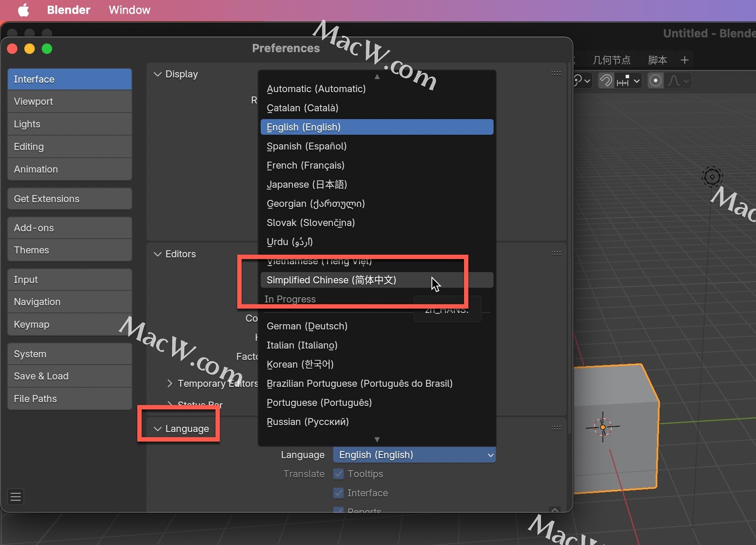Viewport: 756px width, 545px height.
Task: Choose French (Français) language
Action: point(377,165)
